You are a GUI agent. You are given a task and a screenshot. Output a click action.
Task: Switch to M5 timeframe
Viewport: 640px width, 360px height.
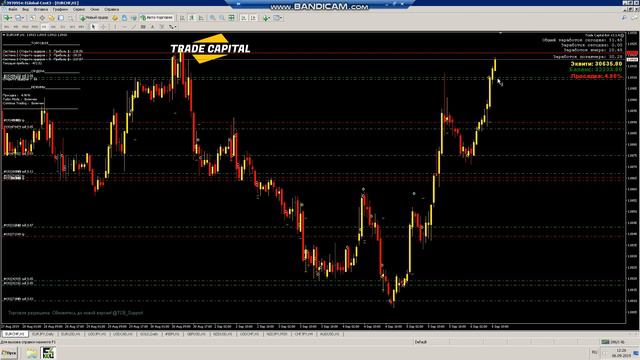(x=16, y=27)
